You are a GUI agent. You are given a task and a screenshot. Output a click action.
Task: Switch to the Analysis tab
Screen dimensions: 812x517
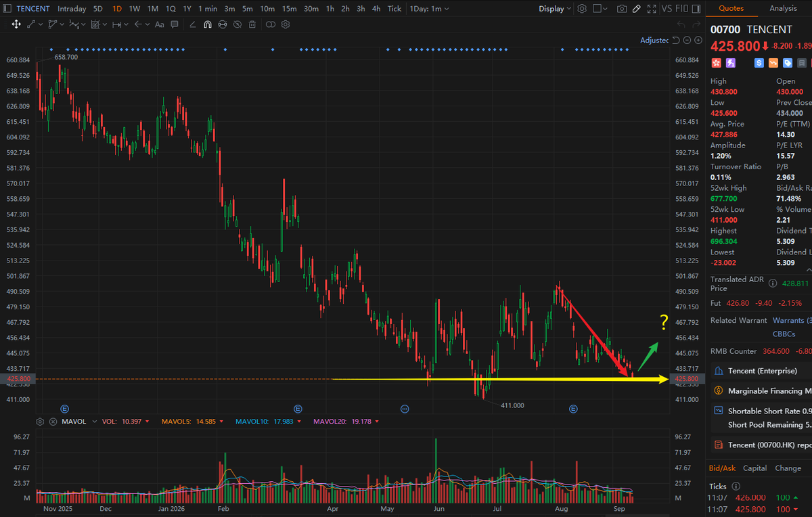tap(783, 8)
